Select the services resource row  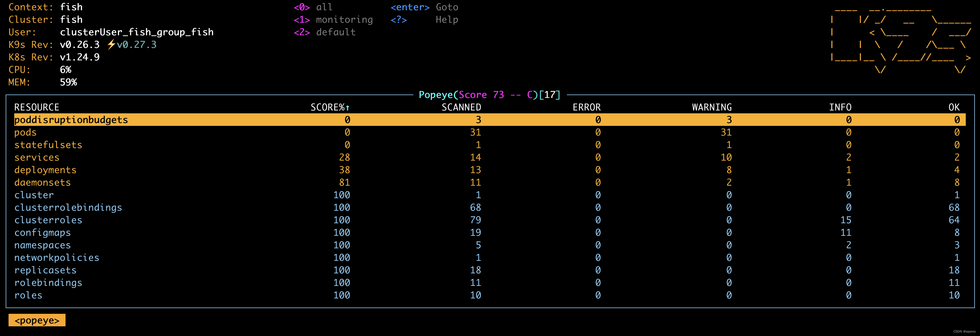pos(490,157)
